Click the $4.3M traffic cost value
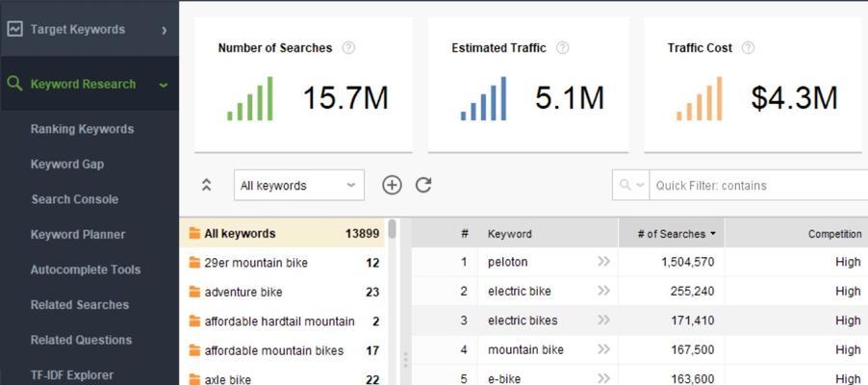 click(x=794, y=98)
